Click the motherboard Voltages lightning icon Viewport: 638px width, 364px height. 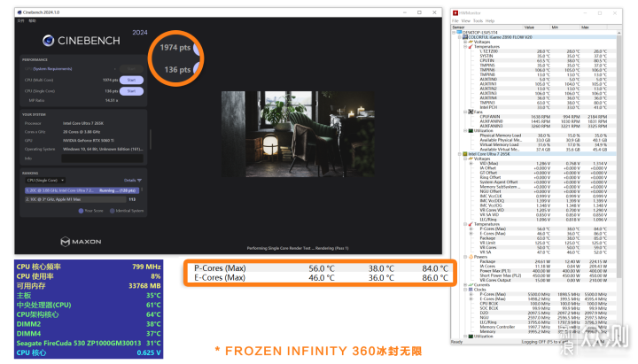[471, 42]
